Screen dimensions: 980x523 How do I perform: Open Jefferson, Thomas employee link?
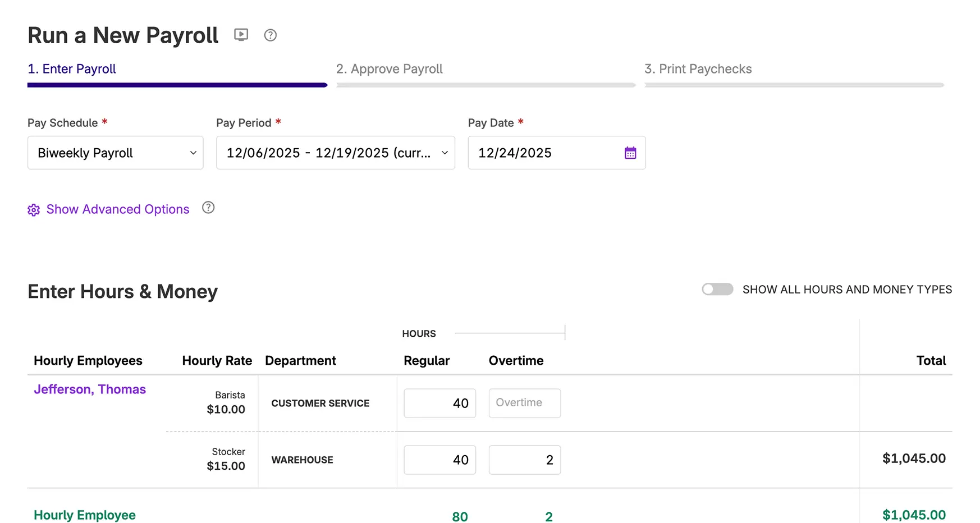[90, 389]
